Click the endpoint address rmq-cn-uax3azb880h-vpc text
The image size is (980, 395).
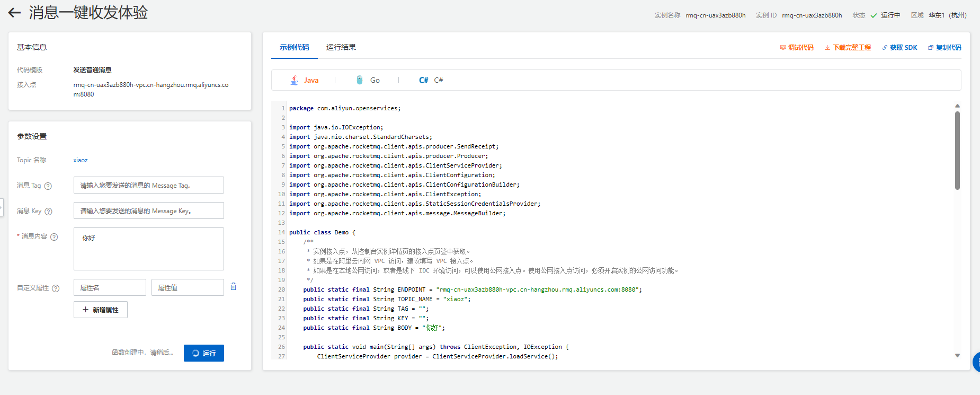coord(151,90)
